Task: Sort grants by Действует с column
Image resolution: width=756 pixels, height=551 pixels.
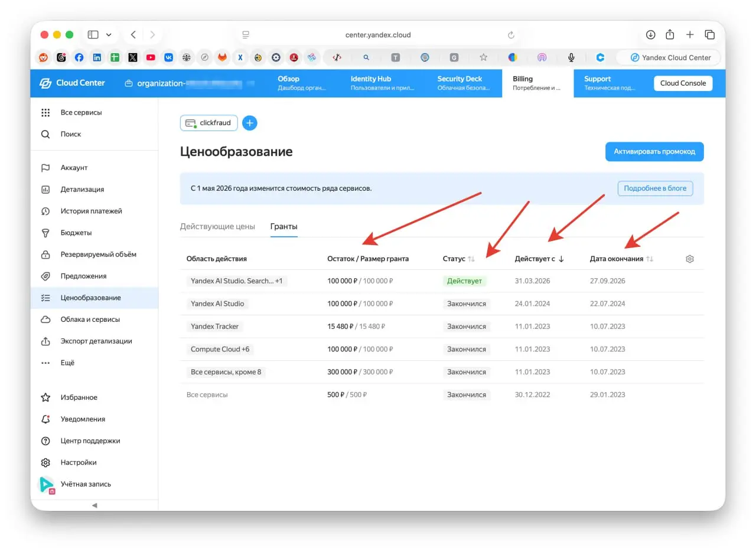Action: [539, 259]
